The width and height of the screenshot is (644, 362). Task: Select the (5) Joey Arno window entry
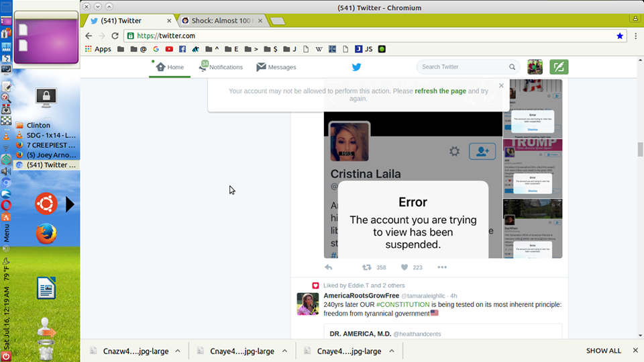pyautogui.click(x=46, y=154)
